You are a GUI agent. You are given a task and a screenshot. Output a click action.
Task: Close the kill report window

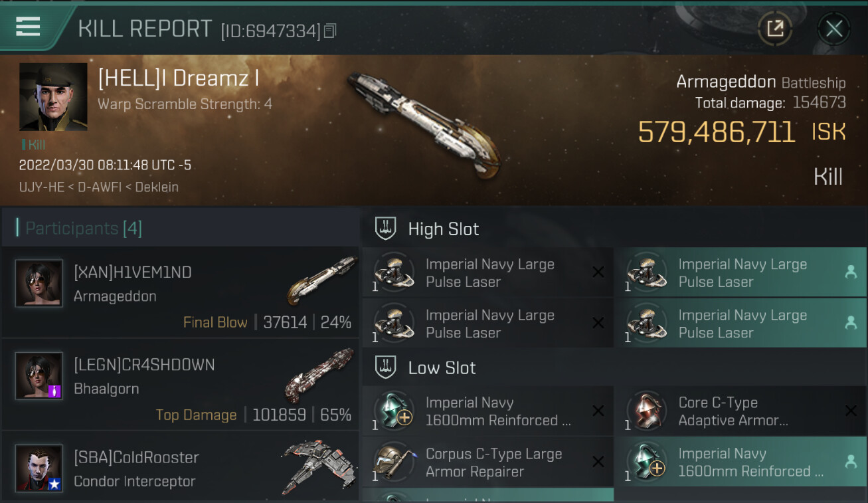(x=833, y=29)
